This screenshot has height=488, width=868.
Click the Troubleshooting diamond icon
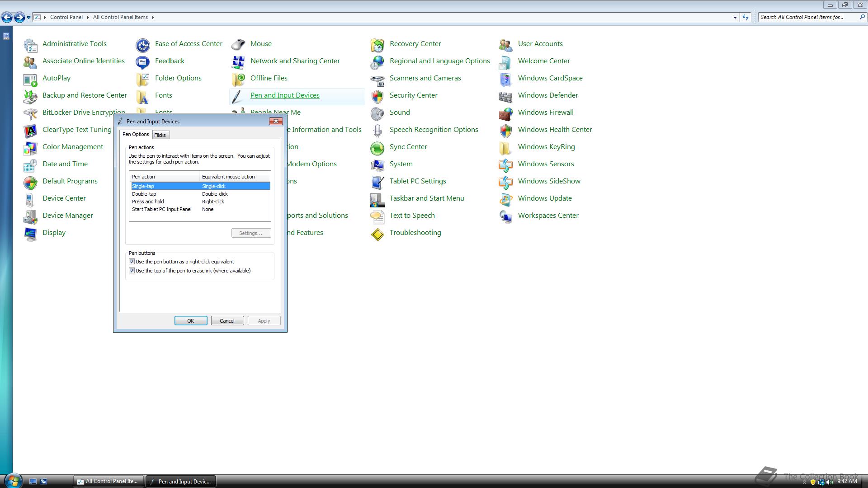[x=377, y=233]
